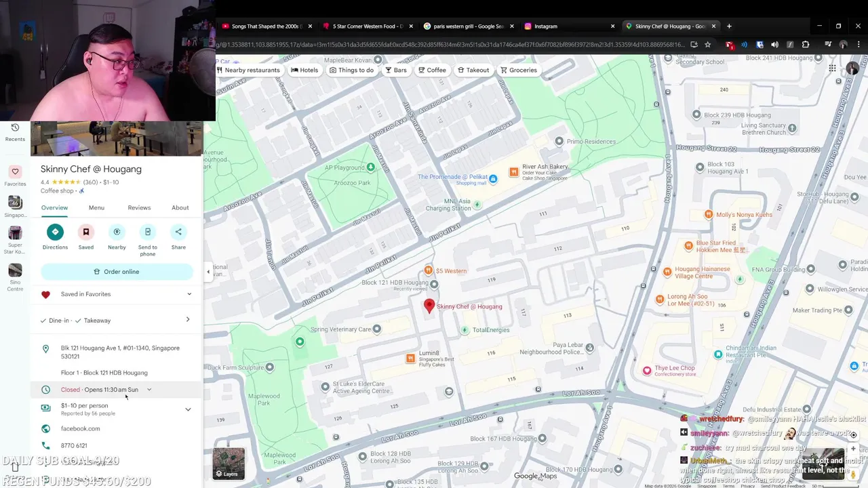This screenshot has width=868, height=488.
Task: Open the About tab
Action: [x=180, y=207]
